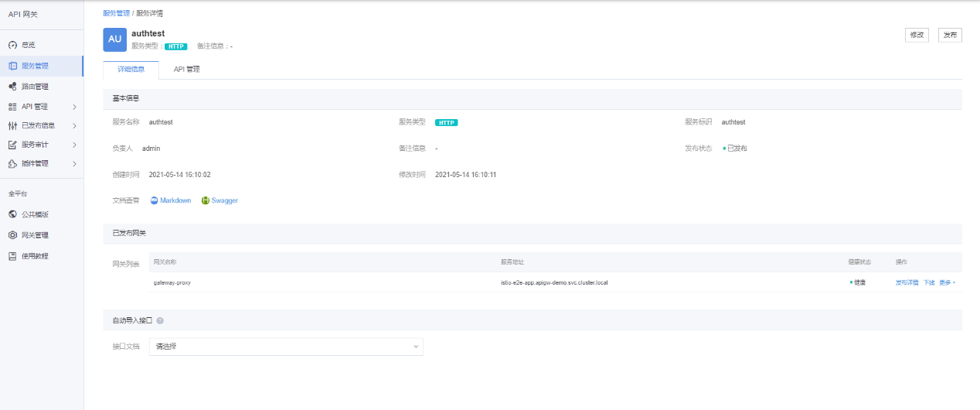Viewport: 980px width, 410px height.
Task: Open the 接口文档 请选择 dropdown
Action: point(286,347)
